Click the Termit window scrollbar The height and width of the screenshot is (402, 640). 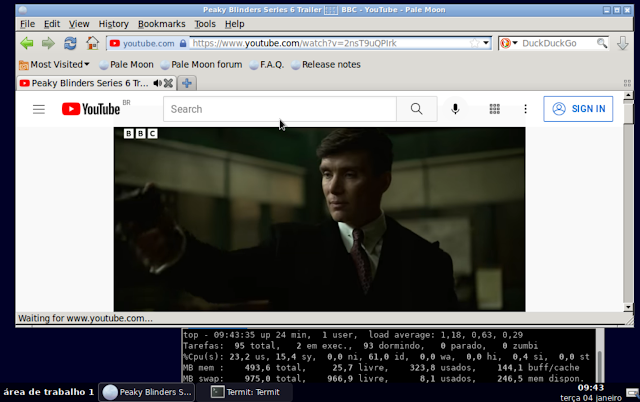600,355
